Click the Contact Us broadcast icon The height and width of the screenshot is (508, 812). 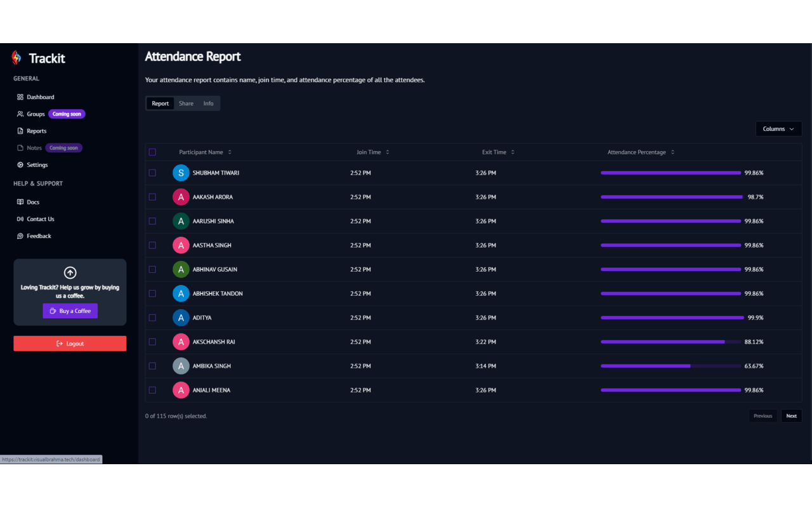(20, 219)
